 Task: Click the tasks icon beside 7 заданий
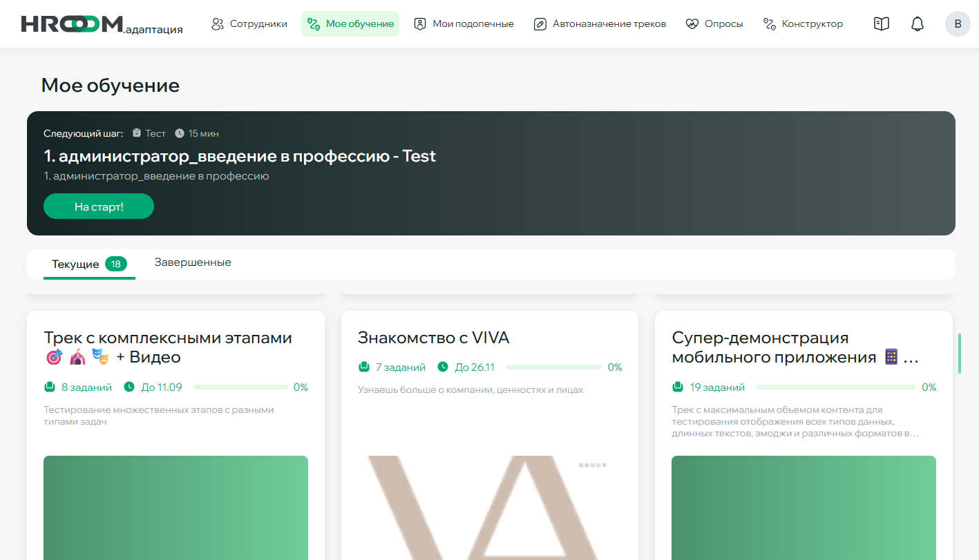click(x=364, y=367)
